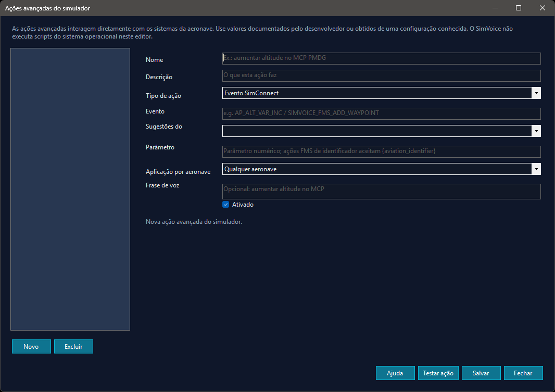
Task: Toggle the Ativado checkbox
Action: 226,205
